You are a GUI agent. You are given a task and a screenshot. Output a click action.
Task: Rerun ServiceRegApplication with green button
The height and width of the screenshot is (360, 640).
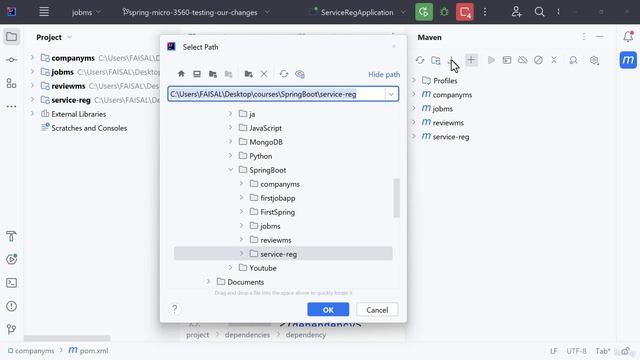[424, 12]
